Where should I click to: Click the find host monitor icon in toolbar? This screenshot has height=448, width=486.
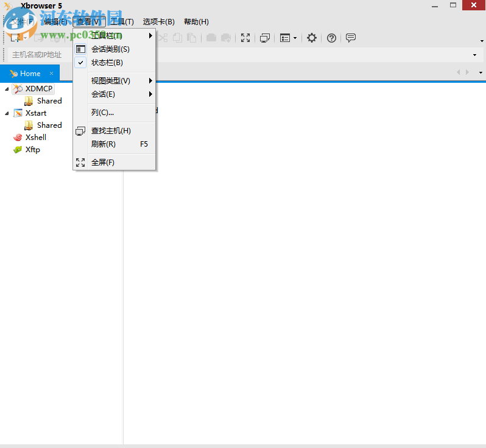point(265,38)
